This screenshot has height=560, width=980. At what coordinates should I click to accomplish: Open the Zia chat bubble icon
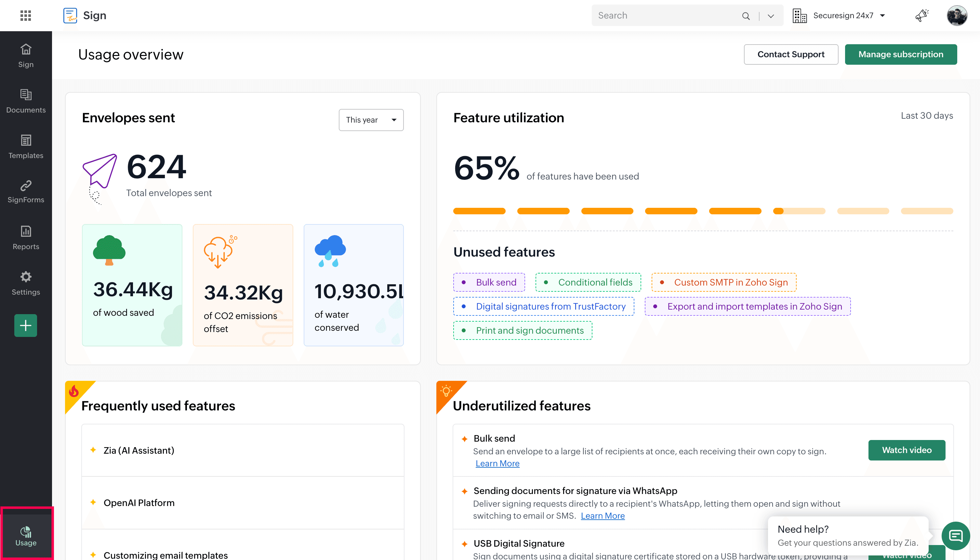955,536
